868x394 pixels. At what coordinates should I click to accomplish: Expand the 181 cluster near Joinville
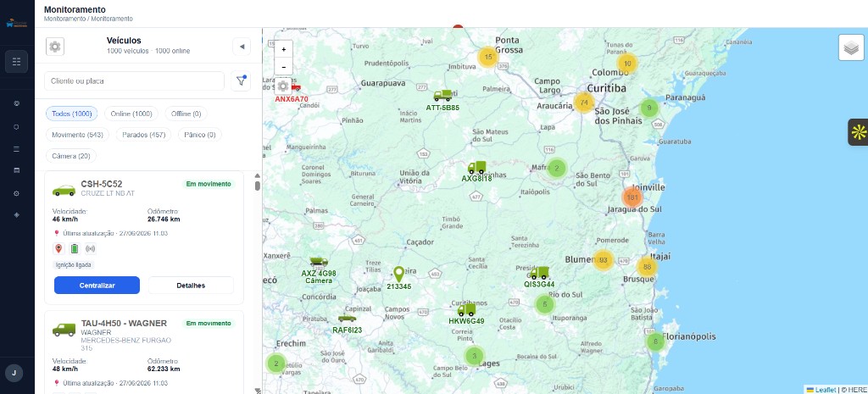coord(632,197)
